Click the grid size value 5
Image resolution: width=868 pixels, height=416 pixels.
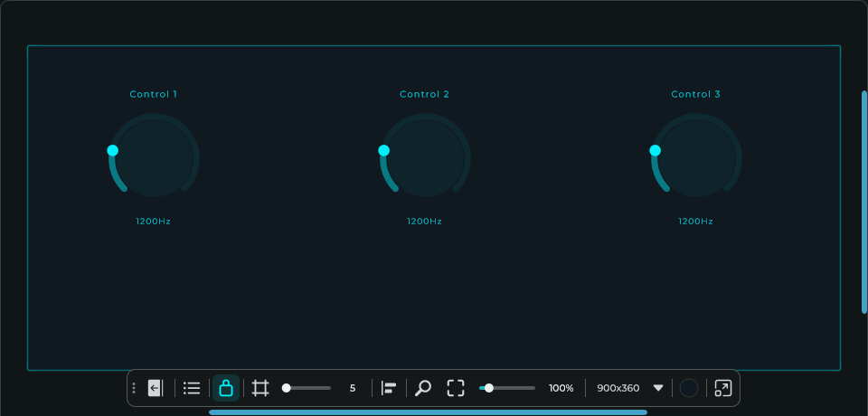(x=353, y=388)
